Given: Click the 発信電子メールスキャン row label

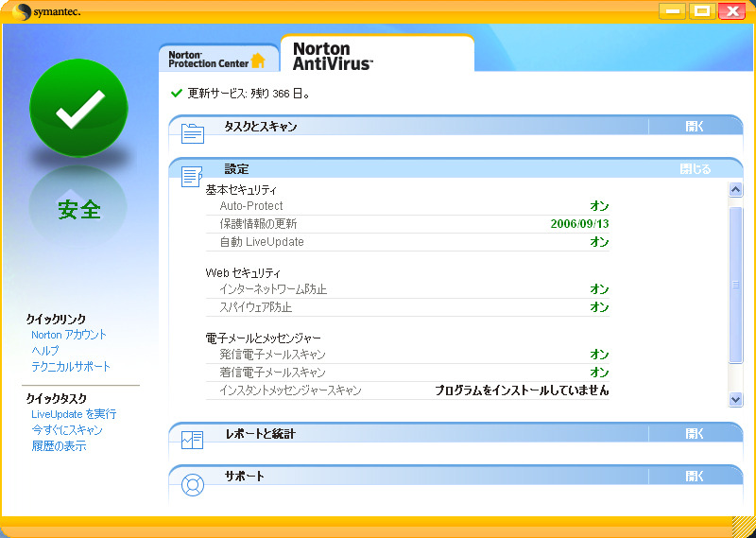Looking at the screenshot, I should click(x=272, y=355).
